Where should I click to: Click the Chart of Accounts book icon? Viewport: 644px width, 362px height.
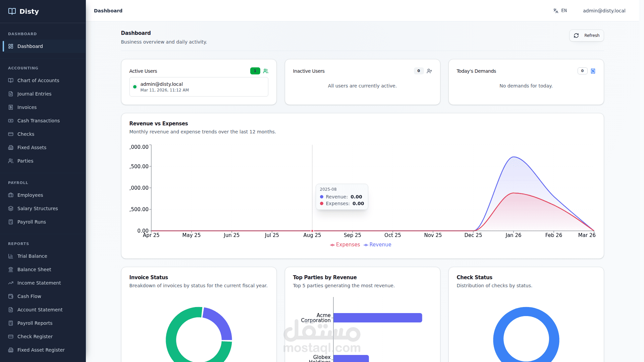[11, 80]
